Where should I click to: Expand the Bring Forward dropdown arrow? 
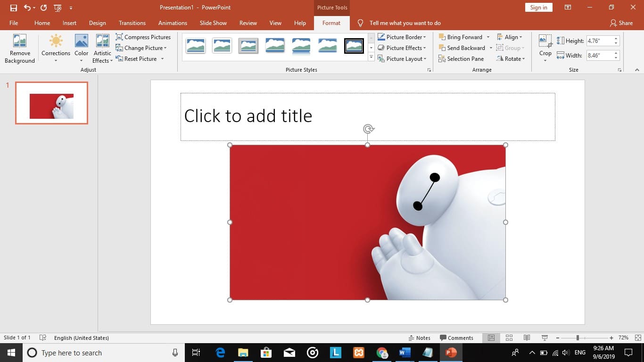pos(488,37)
